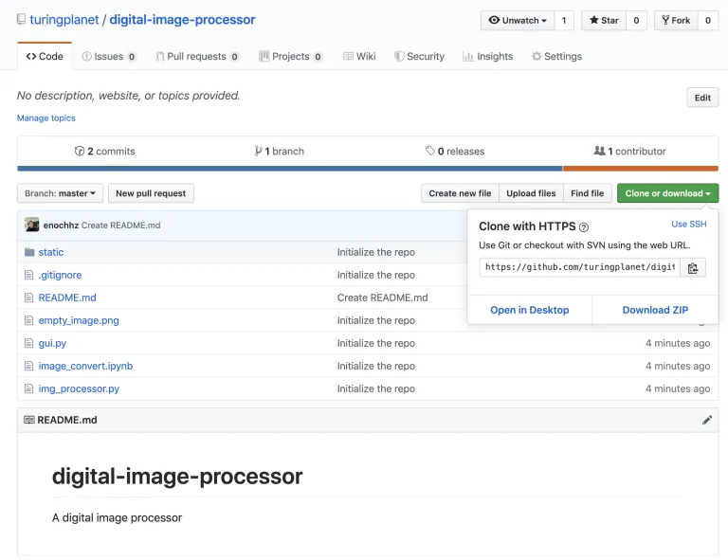Click the HTTPS clone URL field
The height and width of the screenshot is (560, 728).
click(x=579, y=268)
